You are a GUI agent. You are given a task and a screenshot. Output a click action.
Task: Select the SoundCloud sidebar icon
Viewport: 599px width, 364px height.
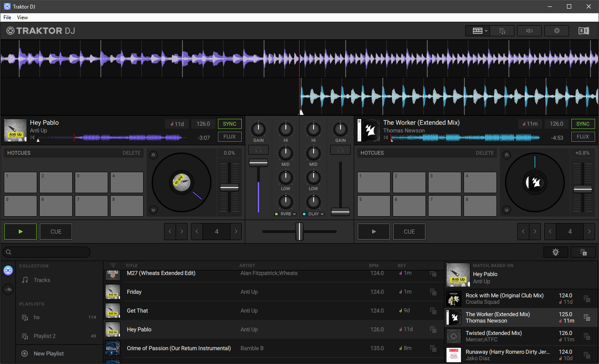point(8,289)
